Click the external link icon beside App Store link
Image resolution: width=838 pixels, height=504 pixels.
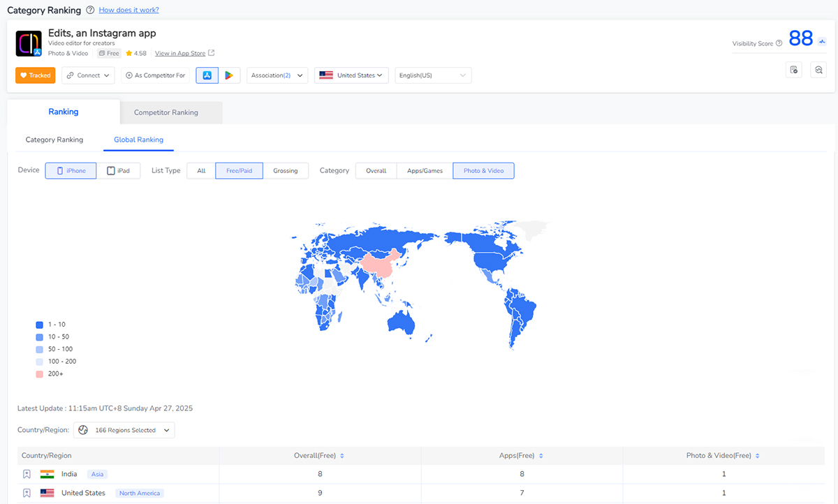(212, 53)
